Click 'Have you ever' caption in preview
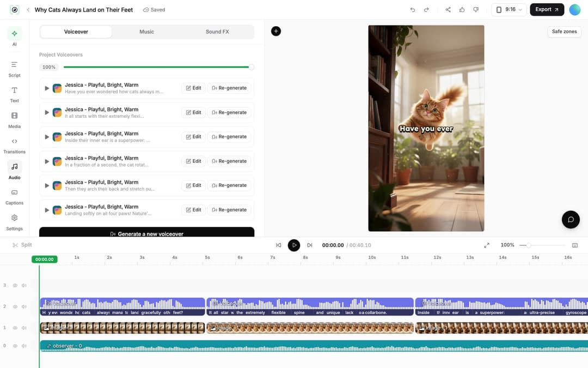Viewport: 588px width, 368px height. 426,129
